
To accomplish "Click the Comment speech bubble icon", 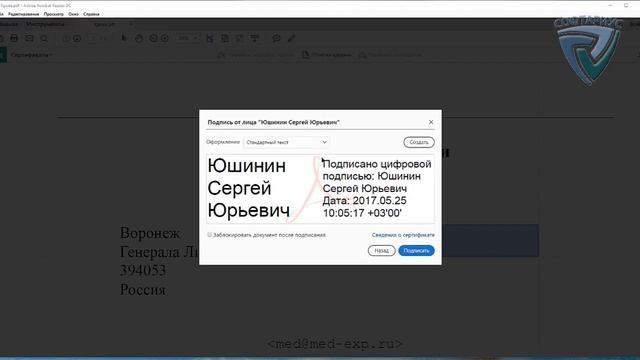I will coord(276,38).
